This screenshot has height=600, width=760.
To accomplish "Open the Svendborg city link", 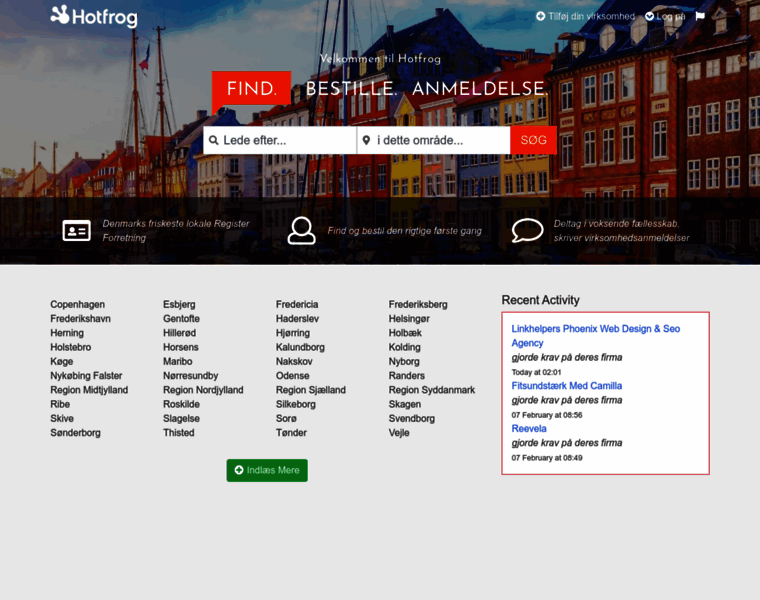I will [412, 418].
